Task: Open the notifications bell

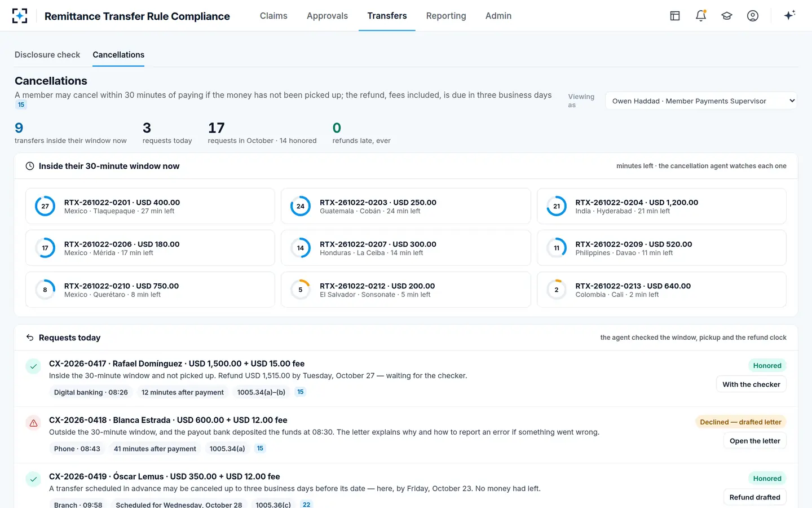Action: (701, 16)
